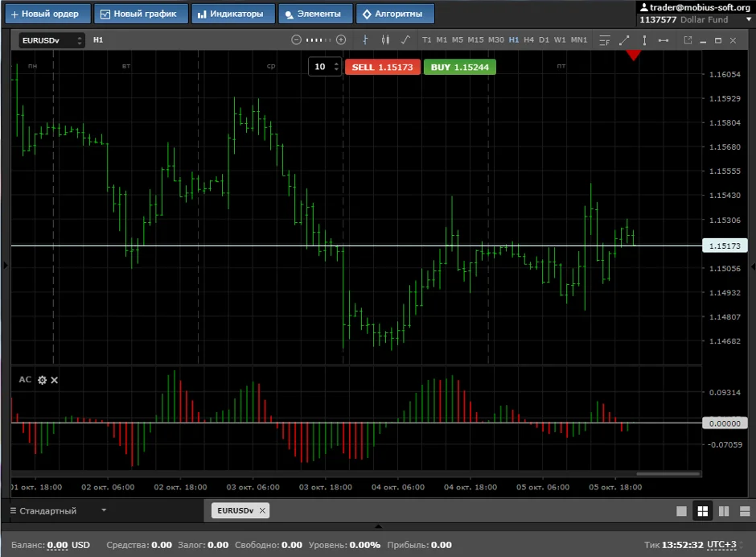The image size is (756, 557).
Task: Remove the AC indicator
Action: coord(55,381)
